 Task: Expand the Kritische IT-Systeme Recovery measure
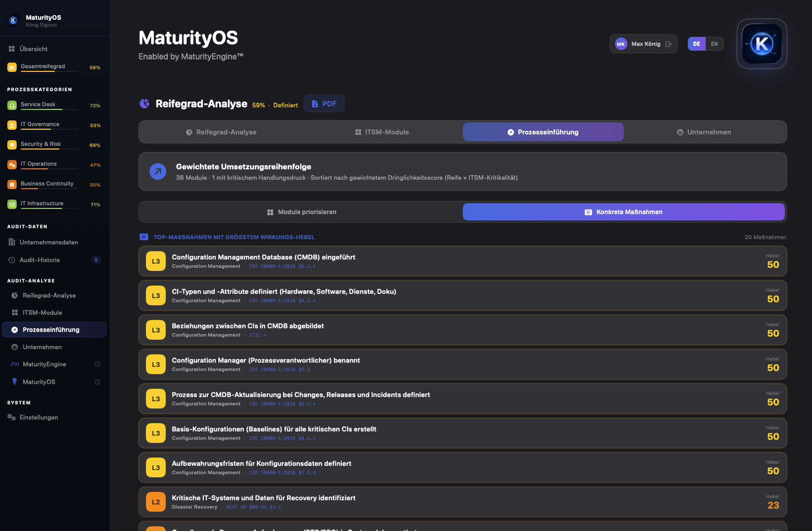tap(463, 502)
